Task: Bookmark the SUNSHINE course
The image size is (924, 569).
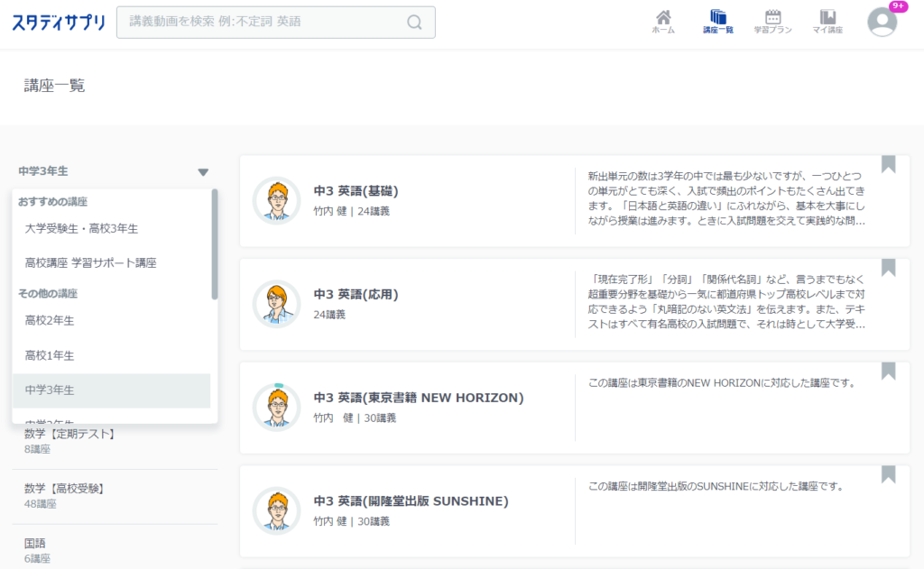Action: pyautogui.click(x=888, y=474)
